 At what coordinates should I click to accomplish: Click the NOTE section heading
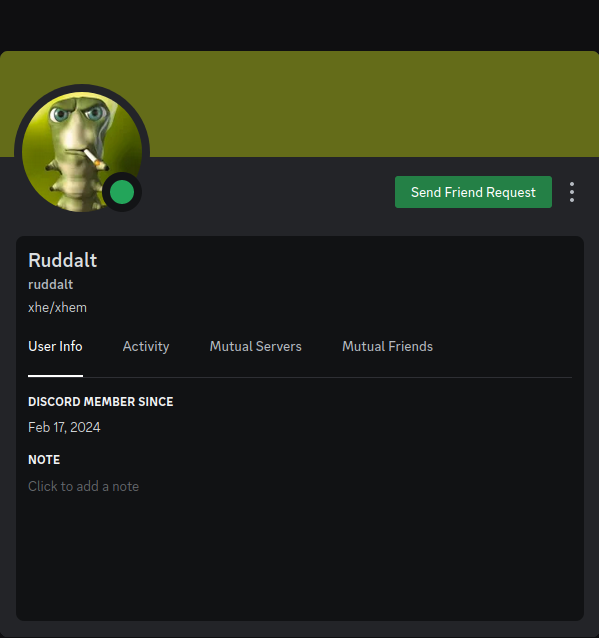[44, 460]
